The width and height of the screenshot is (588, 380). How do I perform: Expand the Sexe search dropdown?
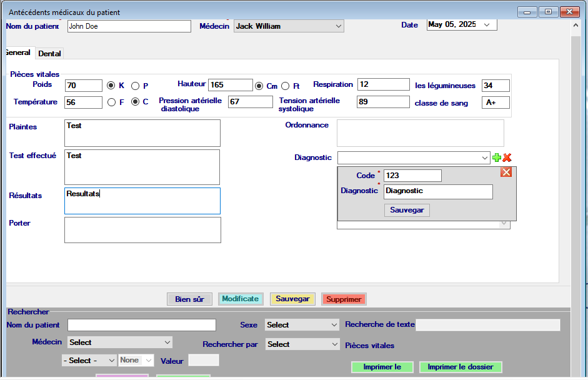(334, 325)
